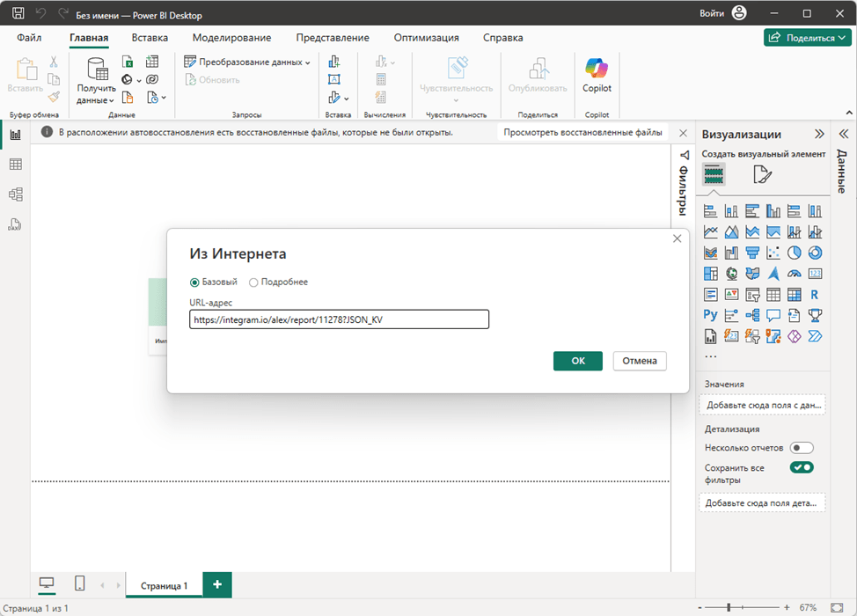Viewport: 857px width, 616px height.
Task: Click Просмотреть восстановленные файлы button
Action: click(x=582, y=133)
